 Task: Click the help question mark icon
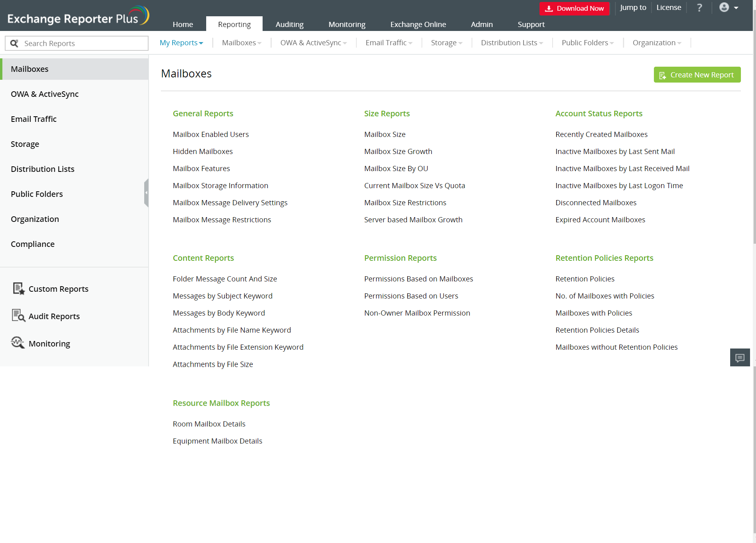pyautogui.click(x=700, y=8)
